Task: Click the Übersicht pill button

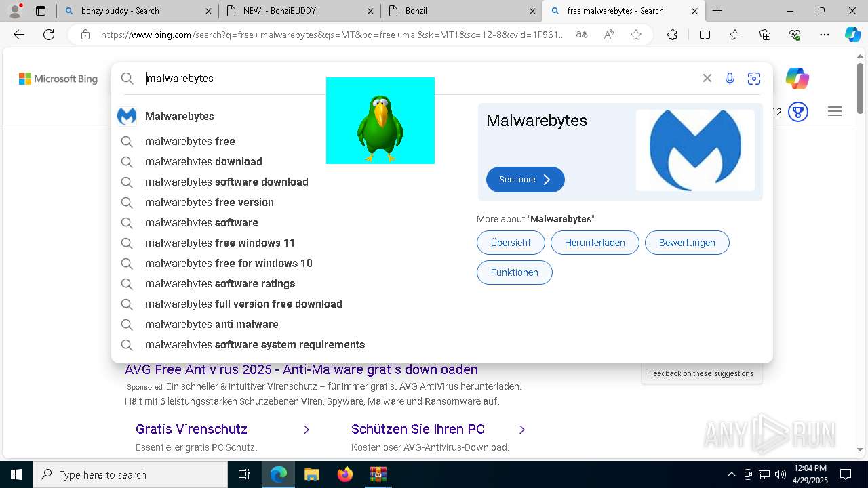Action: (511, 243)
